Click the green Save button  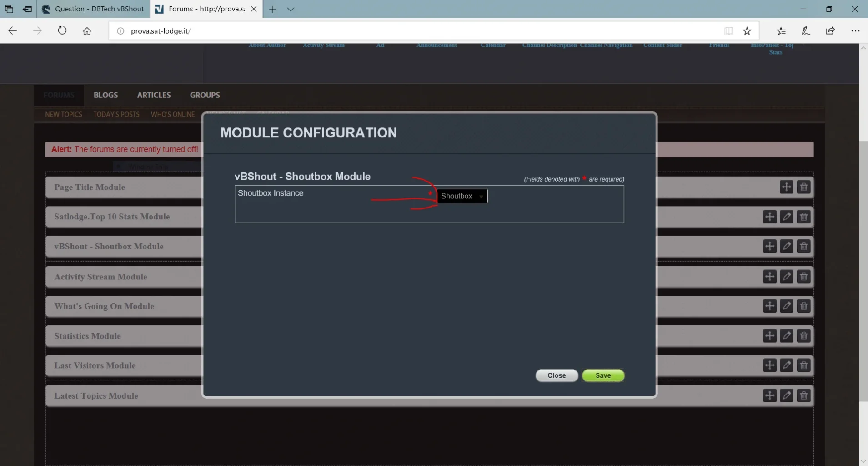603,375
